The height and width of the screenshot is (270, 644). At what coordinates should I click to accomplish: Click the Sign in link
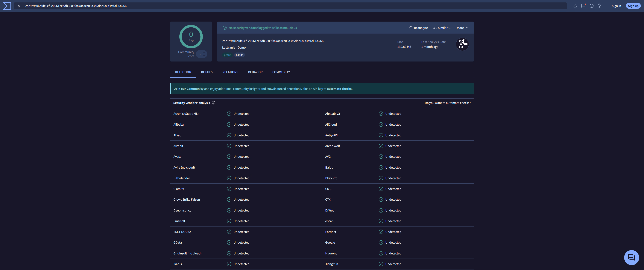616,6
